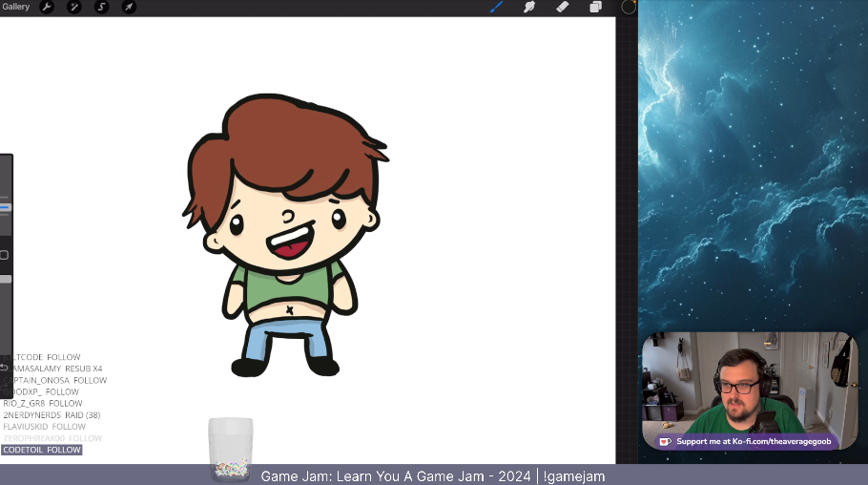The height and width of the screenshot is (485, 868).
Task: Click the Ko-fi support banner link
Action: click(x=754, y=441)
